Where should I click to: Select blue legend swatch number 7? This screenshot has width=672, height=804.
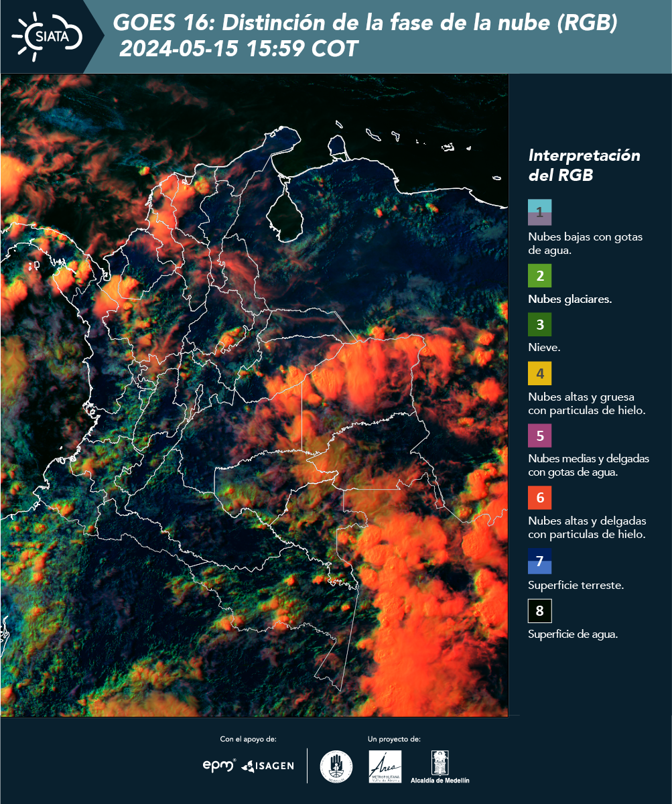click(x=539, y=561)
